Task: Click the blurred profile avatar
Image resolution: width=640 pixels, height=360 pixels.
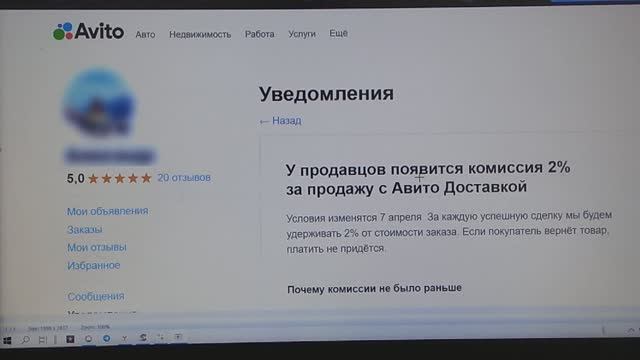Action: 98,102
